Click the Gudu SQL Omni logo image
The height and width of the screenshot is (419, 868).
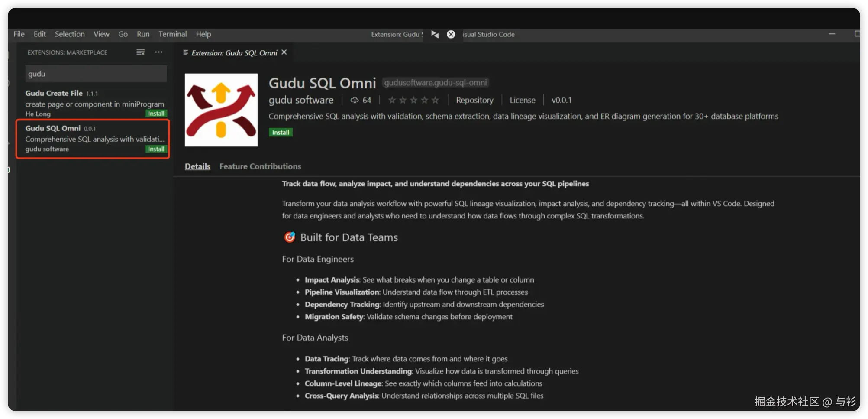point(221,110)
